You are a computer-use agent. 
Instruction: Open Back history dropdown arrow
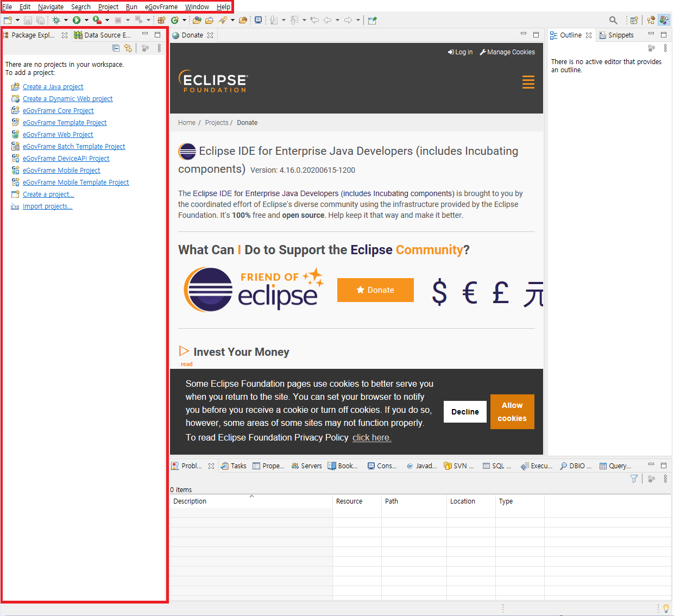337,20
